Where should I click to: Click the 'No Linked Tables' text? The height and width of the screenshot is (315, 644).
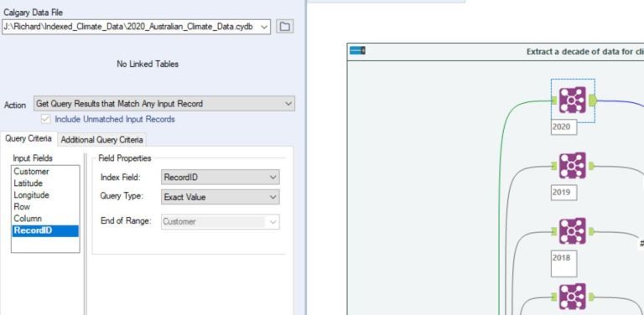coord(148,64)
